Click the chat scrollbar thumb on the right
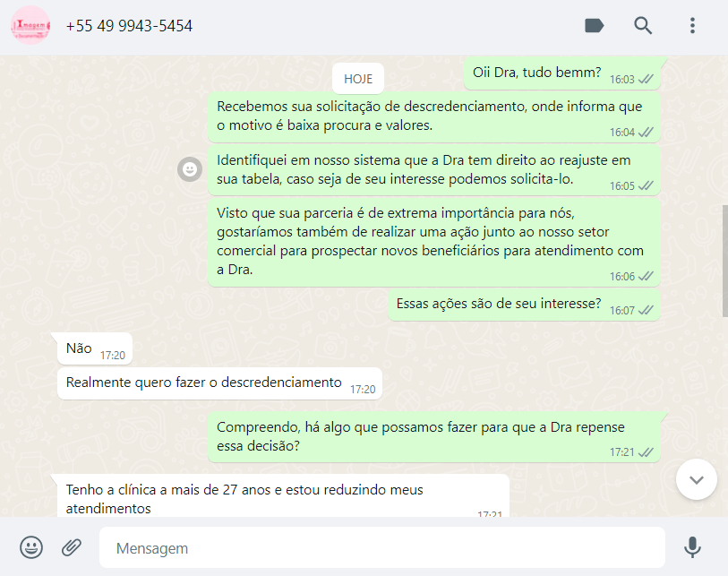728x576 pixels. [x=724, y=261]
